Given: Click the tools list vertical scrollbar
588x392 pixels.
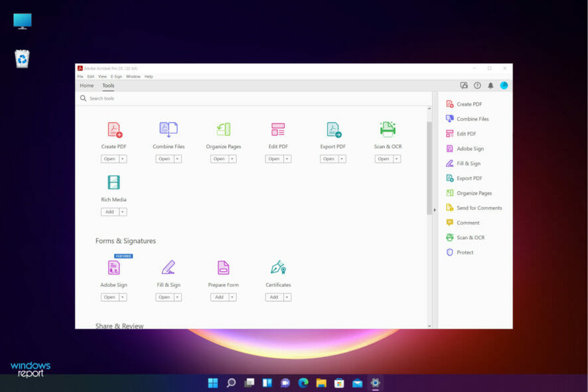Looking at the screenshot, I should pos(429,168).
